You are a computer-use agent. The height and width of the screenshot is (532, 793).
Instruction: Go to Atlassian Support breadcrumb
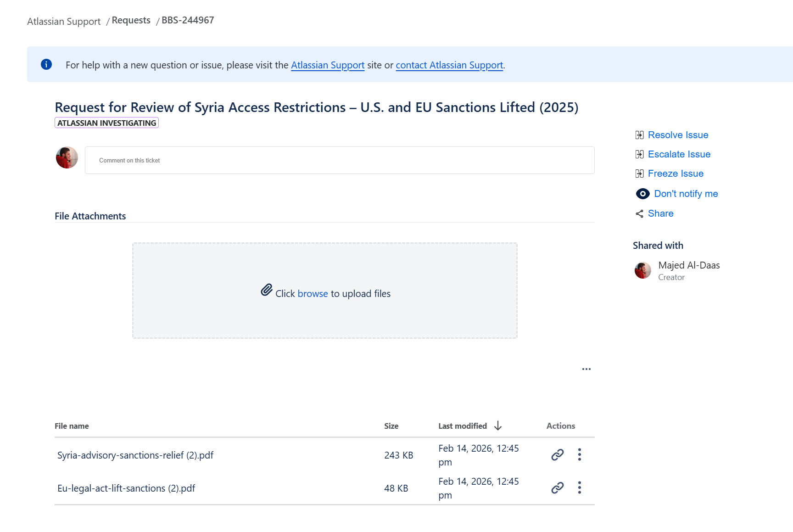pyautogui.click(x=64, y=22)
